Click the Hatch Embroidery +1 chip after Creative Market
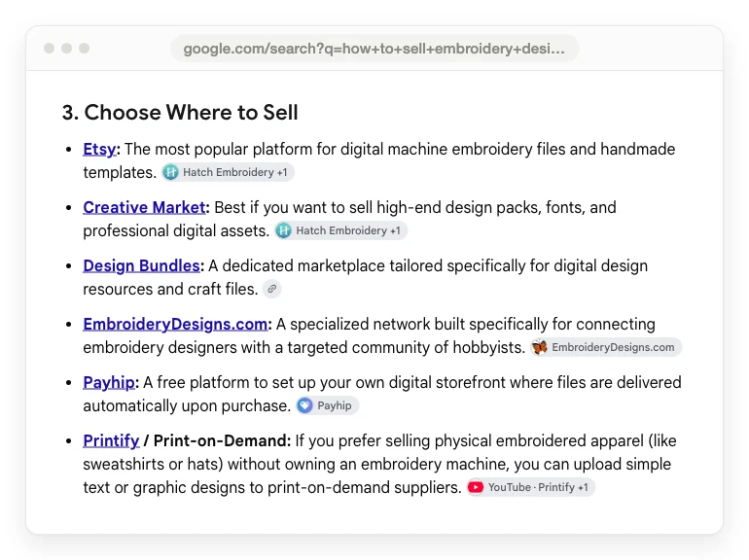 340,230
